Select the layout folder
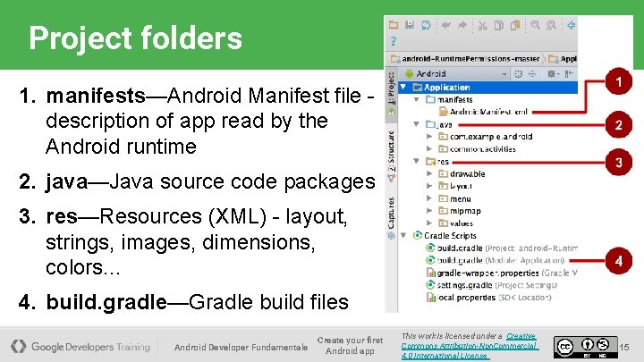 coord(455,186)
